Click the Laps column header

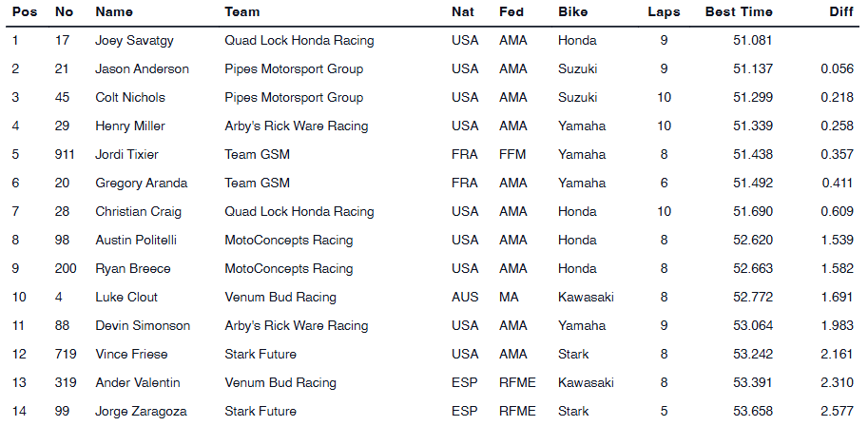663,12
